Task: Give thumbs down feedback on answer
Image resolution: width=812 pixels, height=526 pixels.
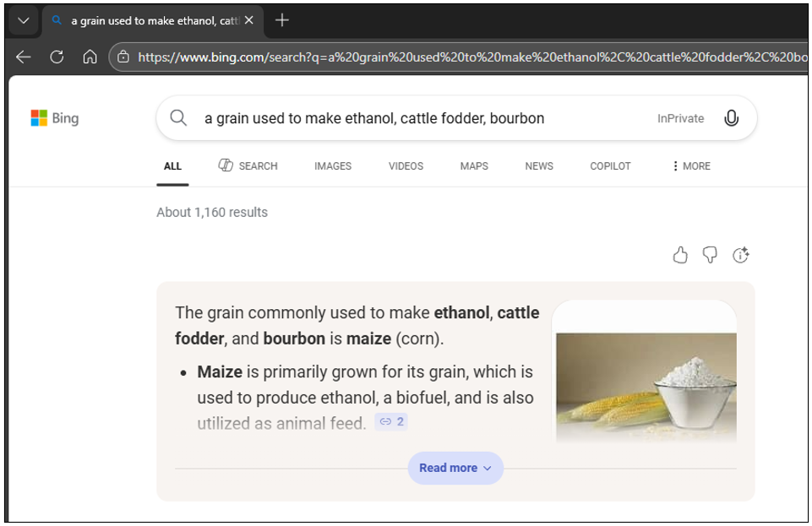Action: (711, 255)
